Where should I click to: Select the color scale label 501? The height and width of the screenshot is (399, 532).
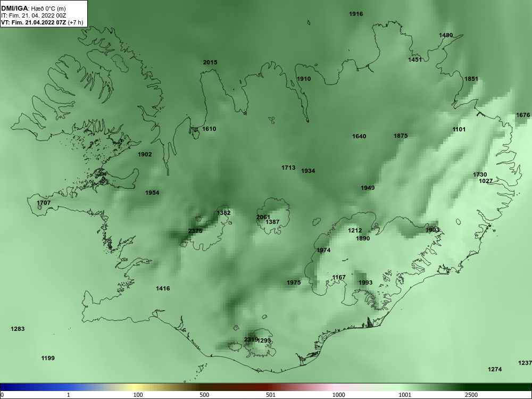(271, 395)
